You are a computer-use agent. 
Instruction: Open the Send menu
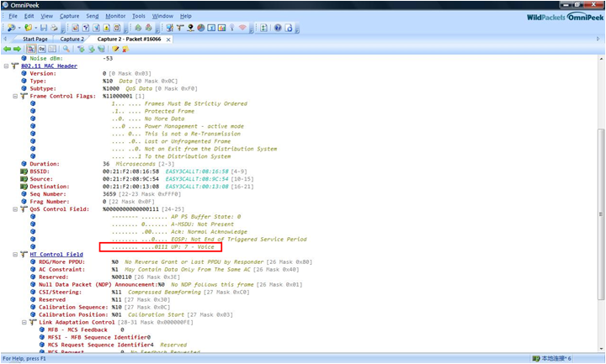[x=92, y=16]
